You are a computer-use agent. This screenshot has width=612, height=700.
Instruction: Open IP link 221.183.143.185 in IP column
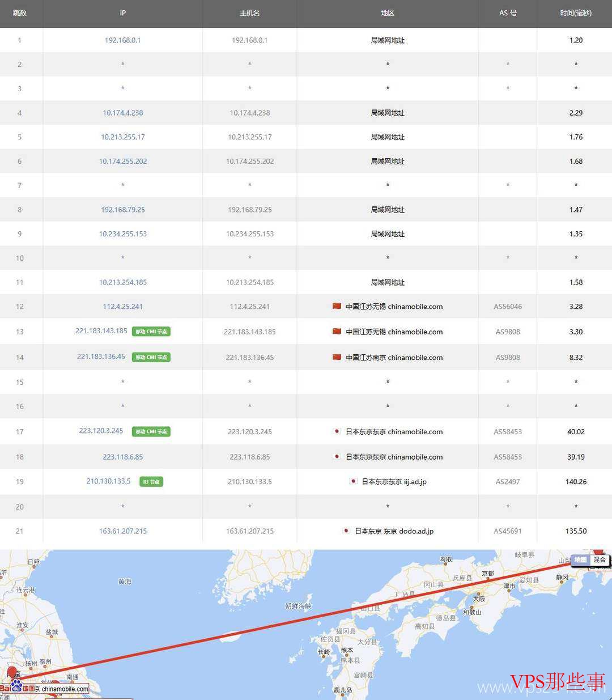[101, 330]
